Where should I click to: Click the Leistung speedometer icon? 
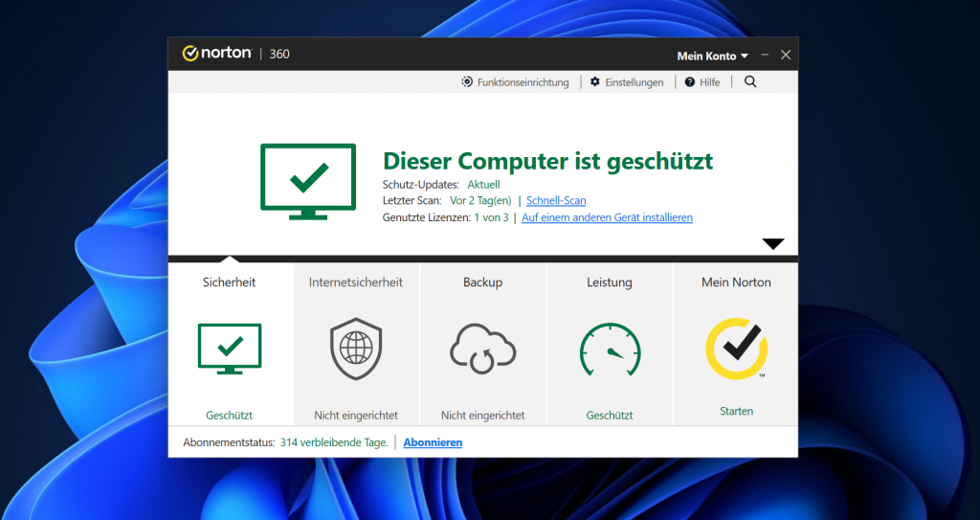click(610, 350)
